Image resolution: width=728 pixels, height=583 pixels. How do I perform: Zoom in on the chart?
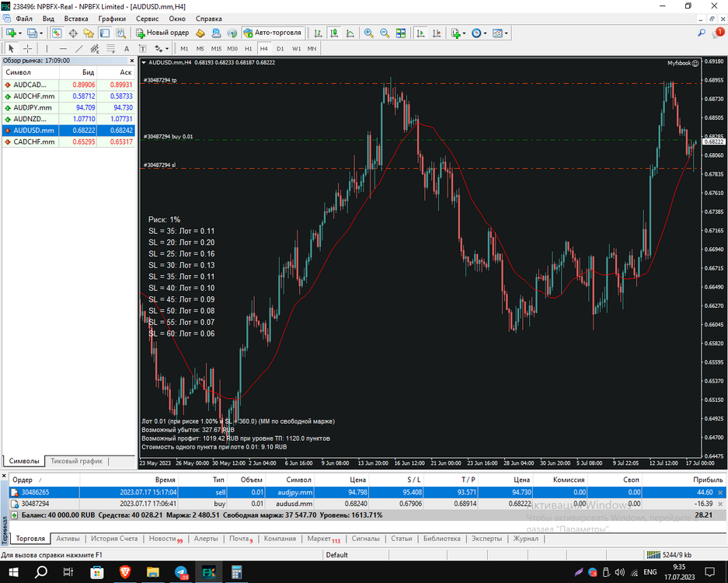(368, 33)
